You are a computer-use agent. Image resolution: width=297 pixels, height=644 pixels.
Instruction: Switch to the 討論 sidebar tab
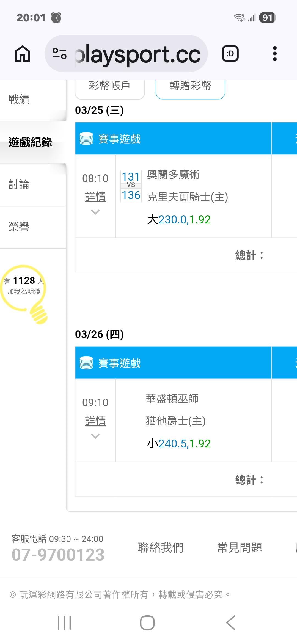coord(19,185)
